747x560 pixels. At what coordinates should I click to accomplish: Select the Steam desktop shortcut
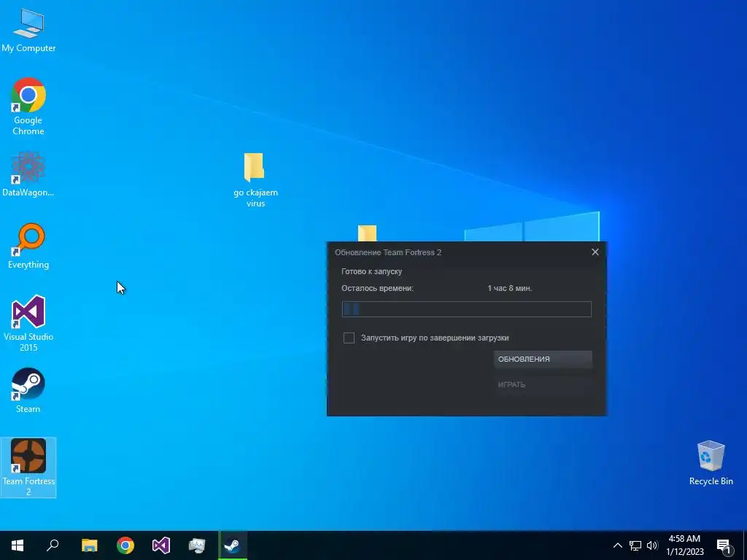pyautogui.click(x=28, y=390)
